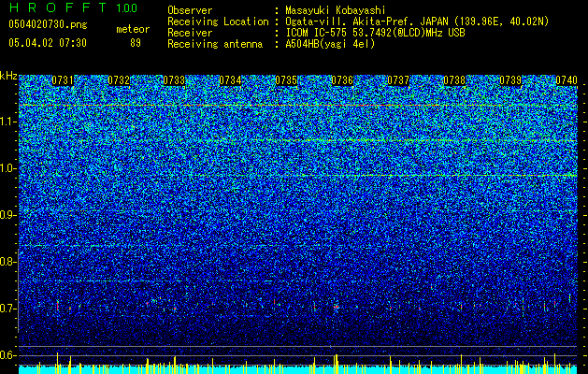The width and height of the screenshot is (588, 374).
Task: Click the file name 0504020730.png
Action: tap(48, 25)
